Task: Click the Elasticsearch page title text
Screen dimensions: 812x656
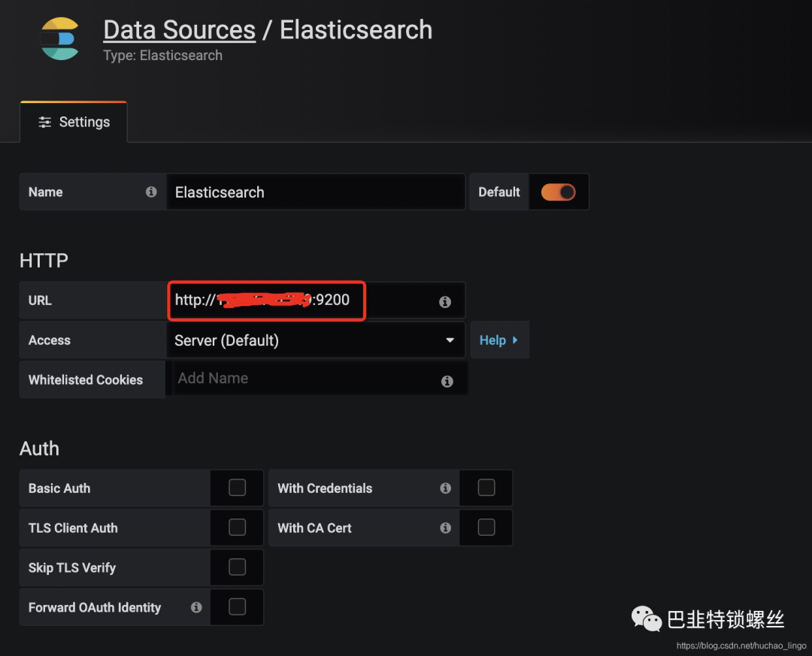Action: point(356,29)
